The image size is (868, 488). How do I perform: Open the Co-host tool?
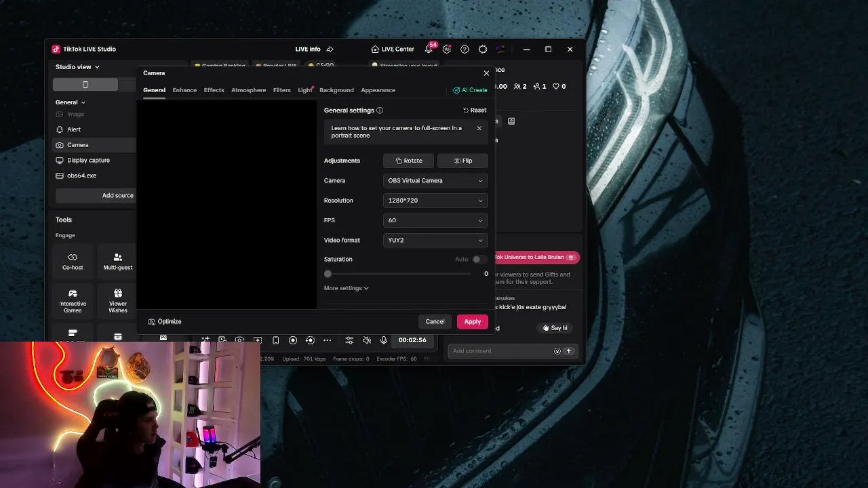(x=73, y=262)
